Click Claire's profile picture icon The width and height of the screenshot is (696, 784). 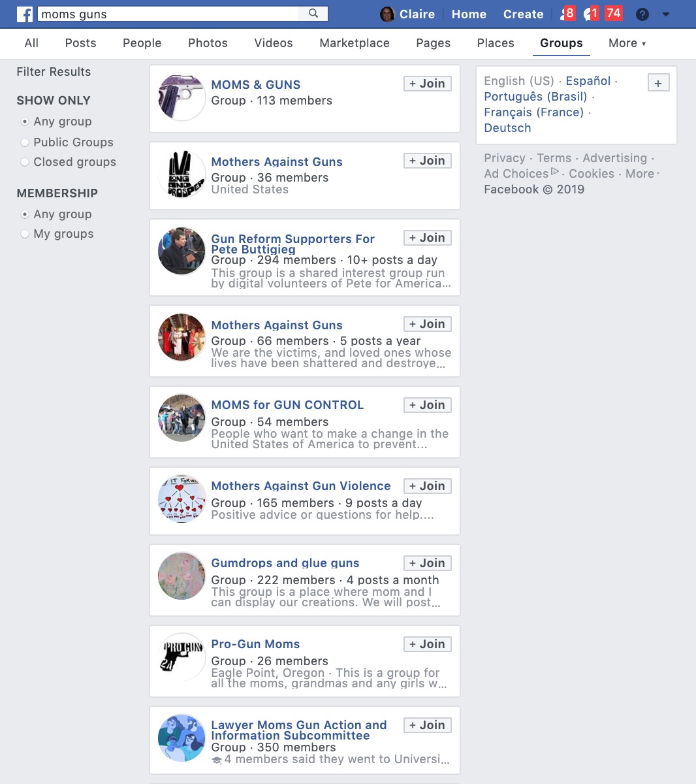387,14
